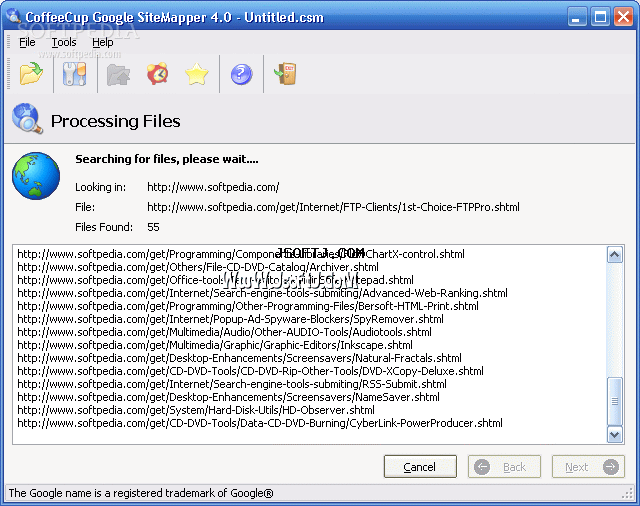Image resolution: width=640 pixels, height=506 pixels.
Task: Click the scrollbar down arrow
Action: coord(615,435)
